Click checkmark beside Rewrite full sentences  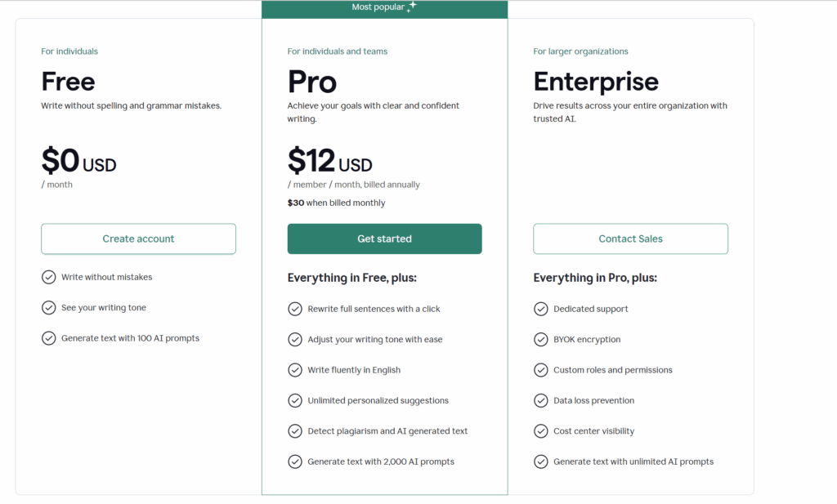(x=295, y=309)
